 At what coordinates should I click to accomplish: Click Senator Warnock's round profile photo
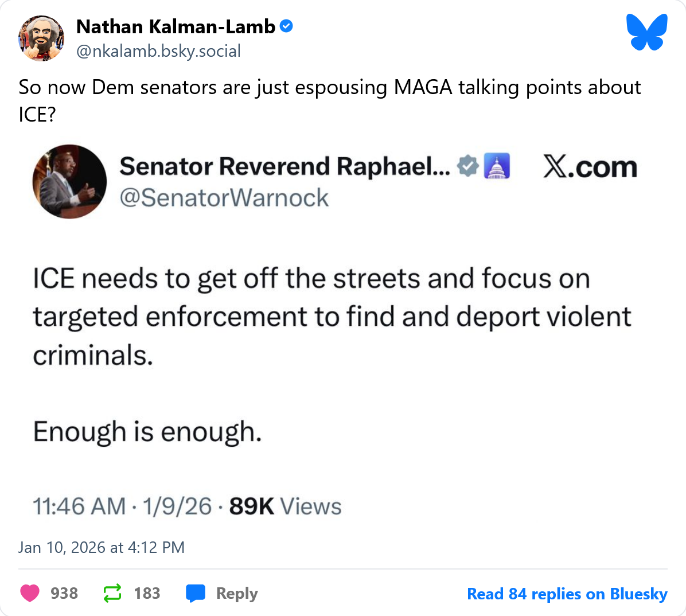pos(69,181)
